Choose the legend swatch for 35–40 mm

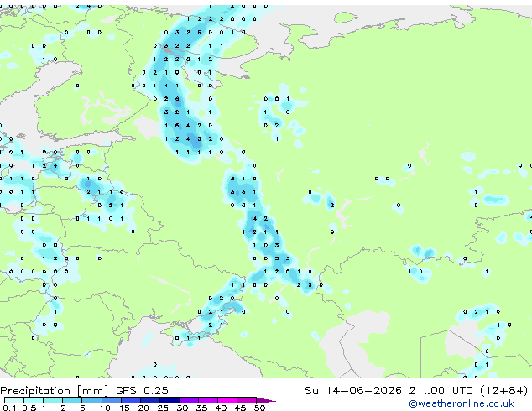[x=208, y=400]
